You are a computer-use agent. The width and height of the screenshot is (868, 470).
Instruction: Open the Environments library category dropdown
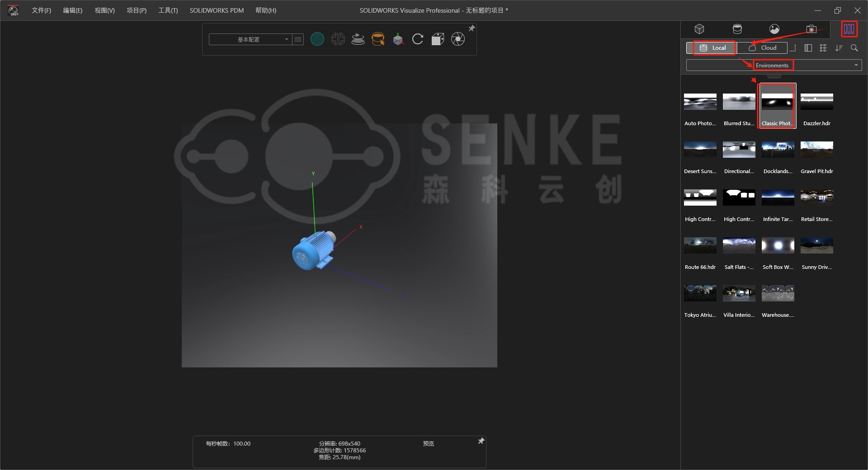774,66
